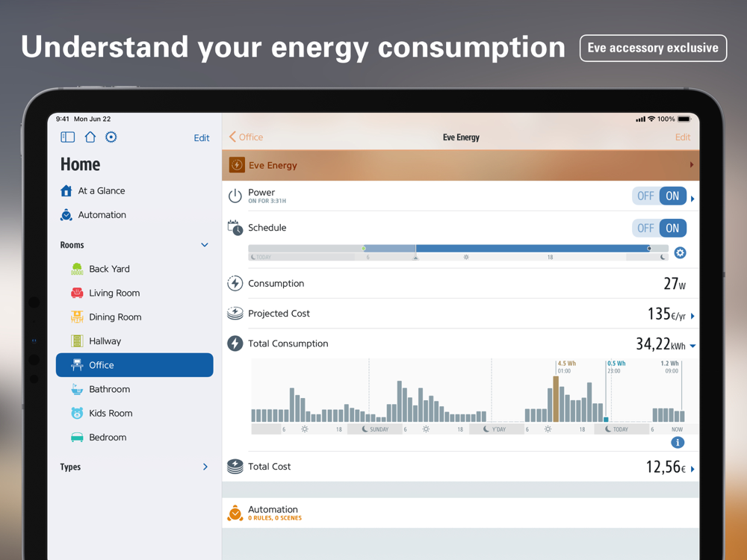The image size is (747, 560).
Task: Click the Consumption lightning icon
Action: 235,283
